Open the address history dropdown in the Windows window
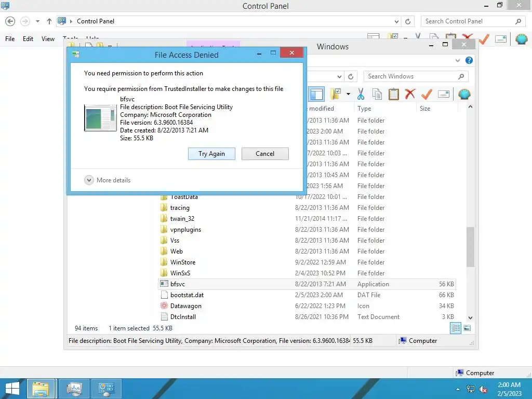 point(339,76)
